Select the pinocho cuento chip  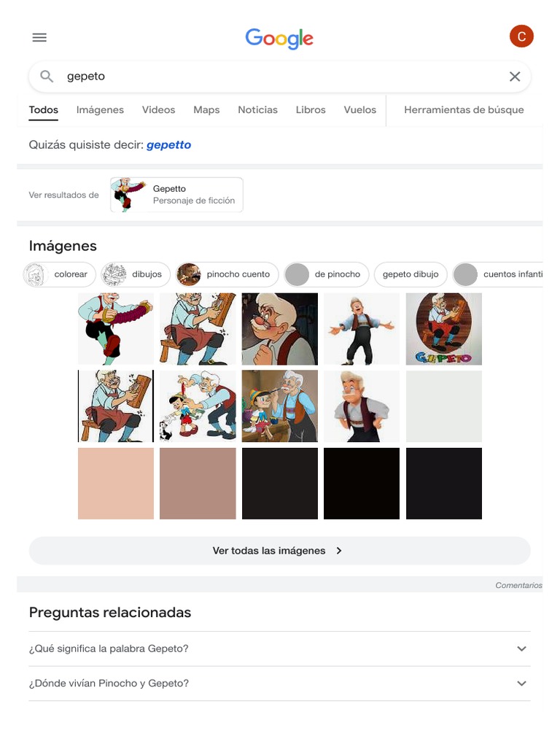[227, 274]
